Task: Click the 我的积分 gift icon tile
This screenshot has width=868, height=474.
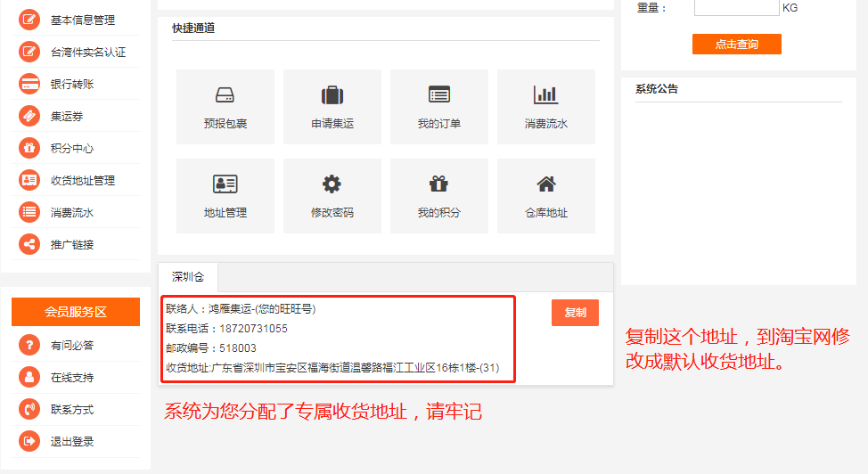Action: [x=439, y=196]
